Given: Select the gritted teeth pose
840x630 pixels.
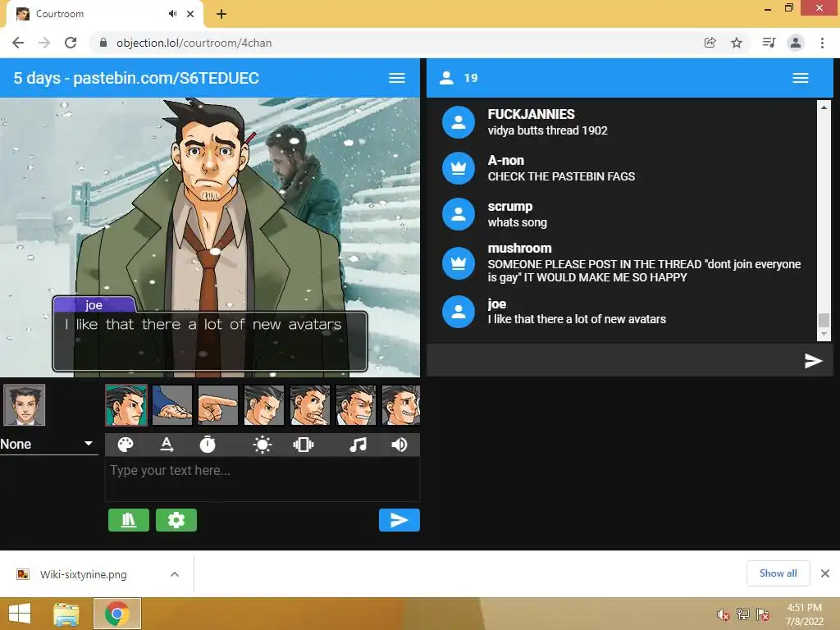Looking at the screenshot, I should click(x=356, y=405).
